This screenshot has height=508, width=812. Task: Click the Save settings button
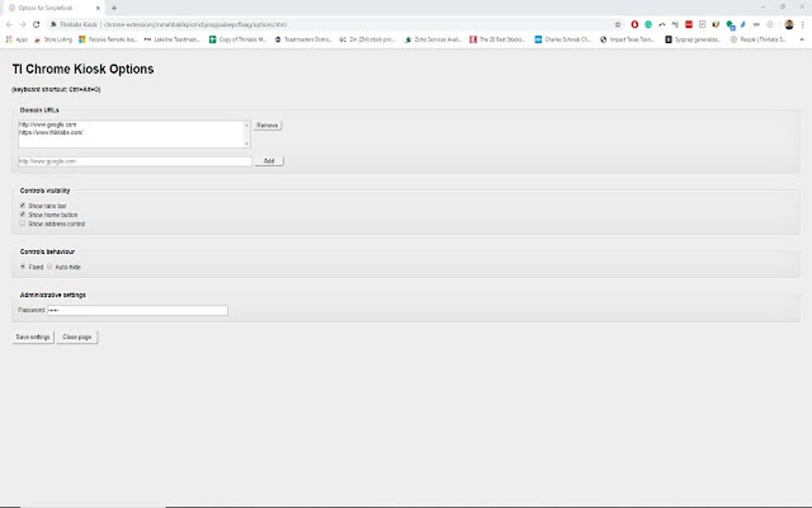pyautogui.click(x=32, y=336)
